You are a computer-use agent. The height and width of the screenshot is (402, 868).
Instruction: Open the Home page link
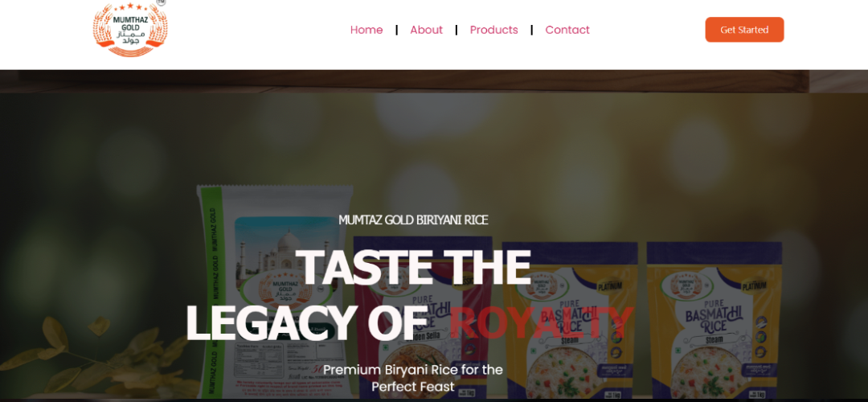[366, 30]
